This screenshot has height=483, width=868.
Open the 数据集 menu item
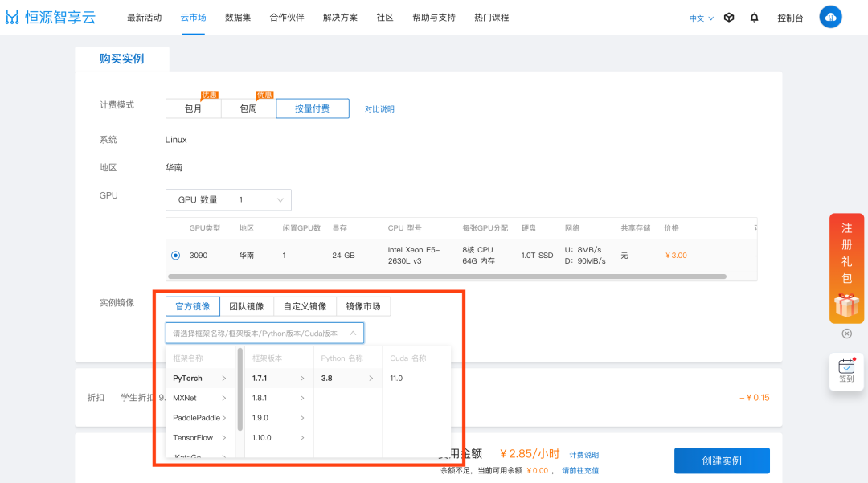click(x=238, y=18)
